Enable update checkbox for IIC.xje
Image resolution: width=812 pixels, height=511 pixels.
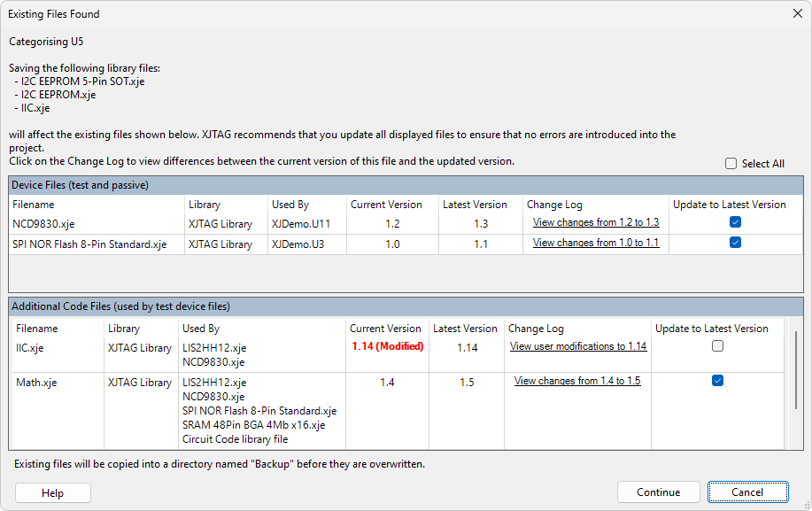[717, 346]
